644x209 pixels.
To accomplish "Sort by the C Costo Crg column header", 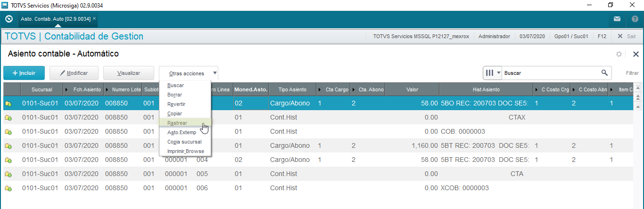I will tap(553, 89).
